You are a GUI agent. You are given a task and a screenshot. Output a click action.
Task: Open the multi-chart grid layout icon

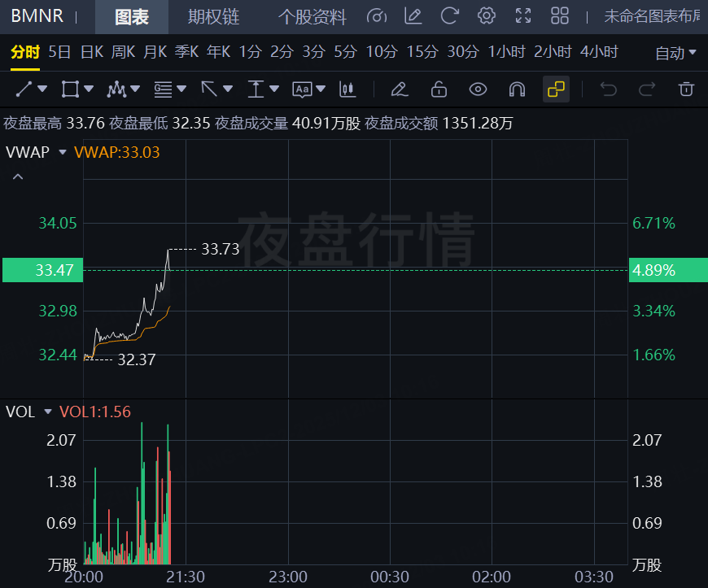point(560,16)
